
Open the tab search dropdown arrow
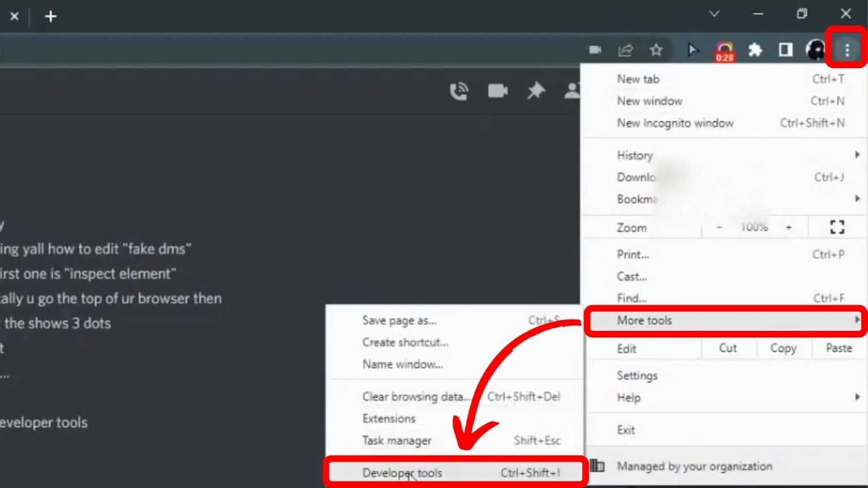pos(714,14)
